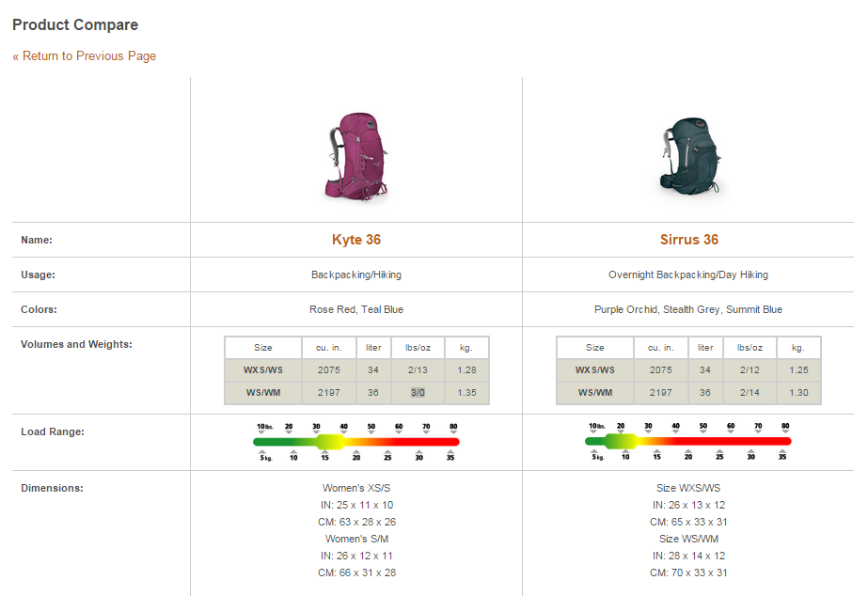This screenshot has height=596, width=868.
Task: Open the Sirrus 36 product name link
Action: pyautogui.click(x=688, y=240)
